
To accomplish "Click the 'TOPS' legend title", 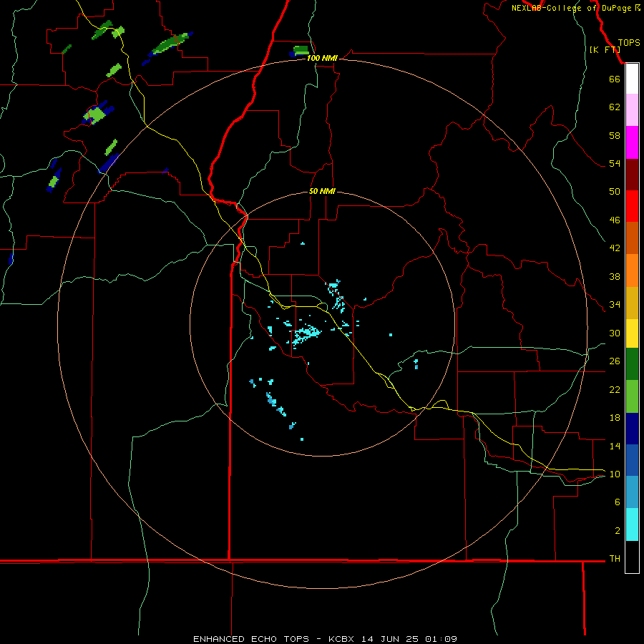I will point(629,43).
